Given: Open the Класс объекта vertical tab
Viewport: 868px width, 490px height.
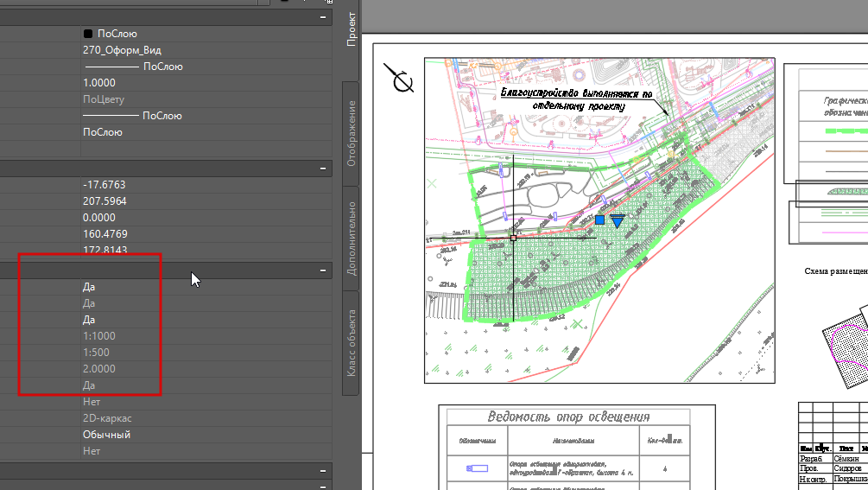Looking at the screenshot, I should click(351, 343).
